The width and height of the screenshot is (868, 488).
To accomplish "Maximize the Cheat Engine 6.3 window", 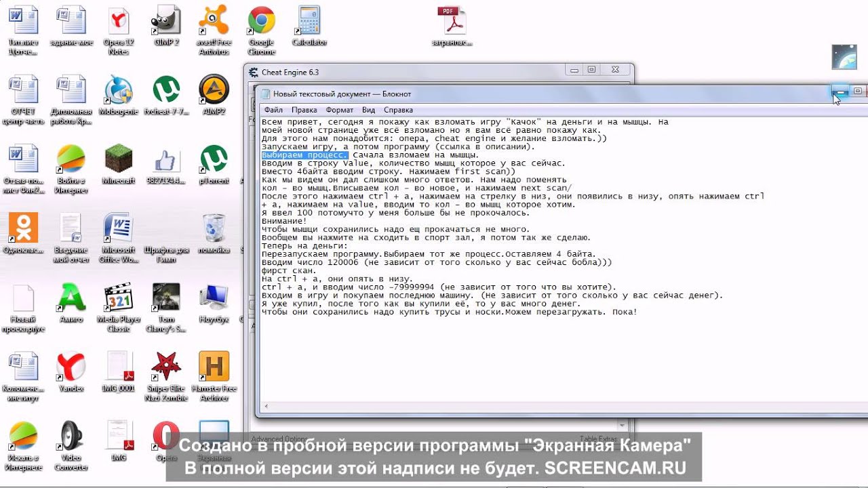I will click(x=591, y=69).
